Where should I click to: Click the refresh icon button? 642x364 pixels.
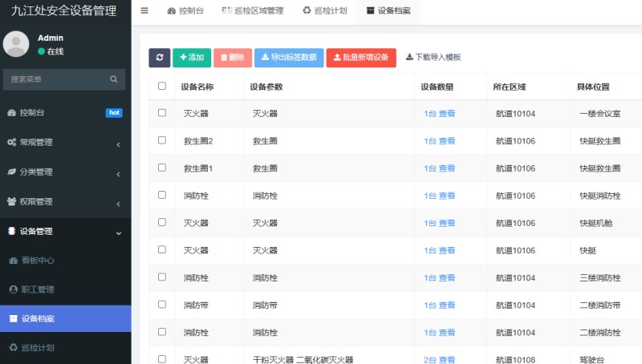point(159,58)
